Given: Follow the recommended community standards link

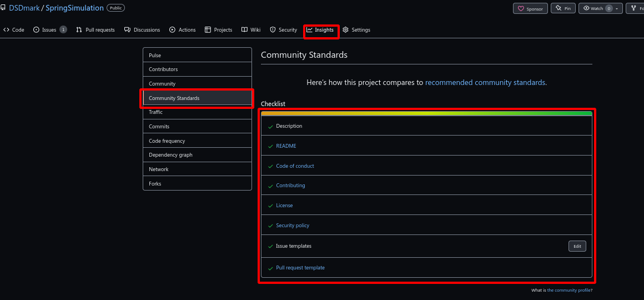Looking at the screenshot, I should click(x=485, y=82).
